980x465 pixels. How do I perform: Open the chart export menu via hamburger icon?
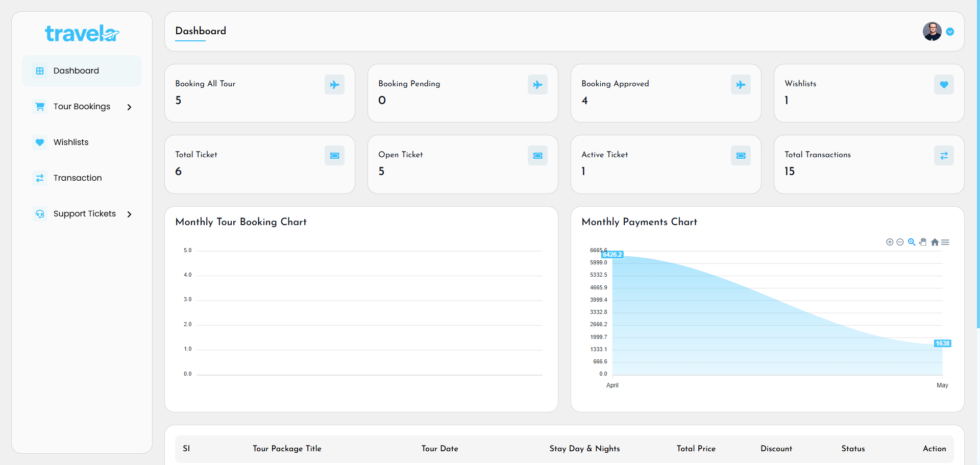point(946,242)
